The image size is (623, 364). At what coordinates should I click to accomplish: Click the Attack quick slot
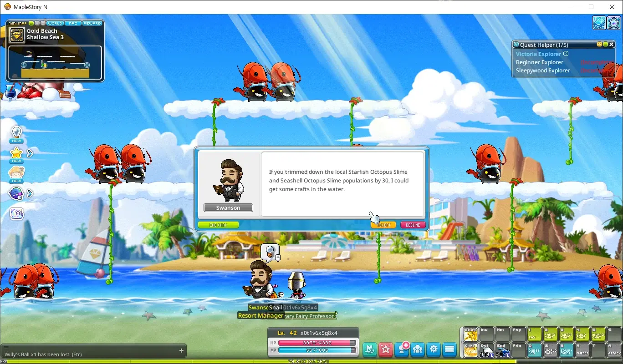[614, 349]
